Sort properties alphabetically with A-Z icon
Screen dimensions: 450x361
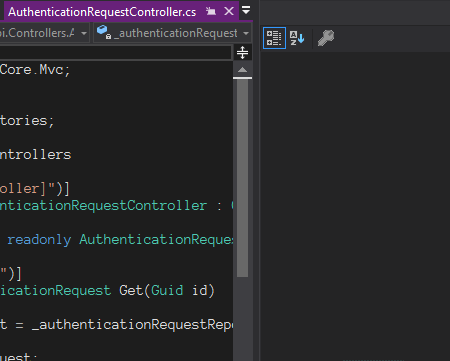point(297,38)
